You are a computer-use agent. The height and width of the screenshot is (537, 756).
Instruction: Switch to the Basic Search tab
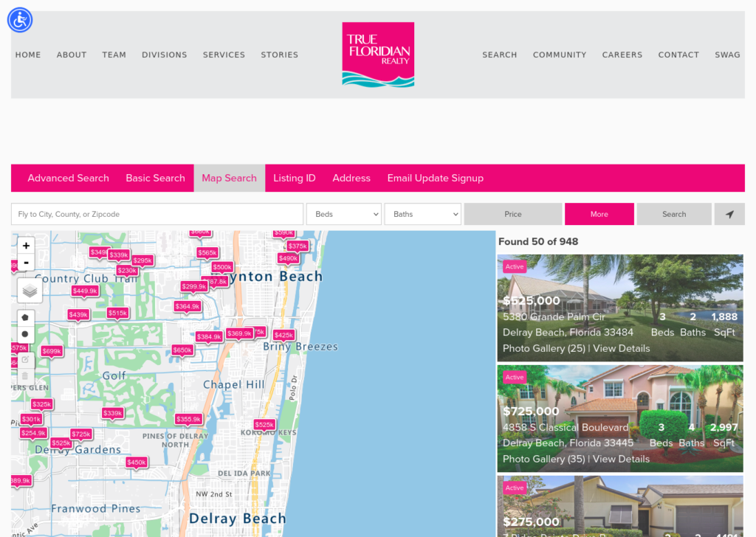155,179
